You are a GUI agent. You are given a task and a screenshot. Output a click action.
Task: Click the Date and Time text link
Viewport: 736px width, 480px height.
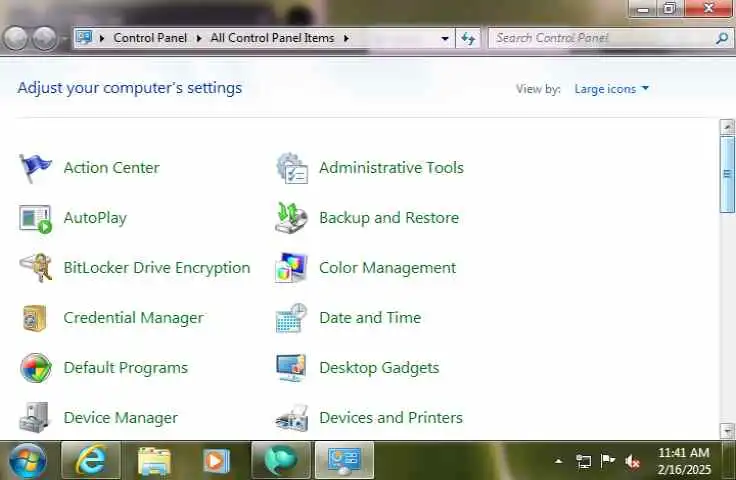point(370,318)
